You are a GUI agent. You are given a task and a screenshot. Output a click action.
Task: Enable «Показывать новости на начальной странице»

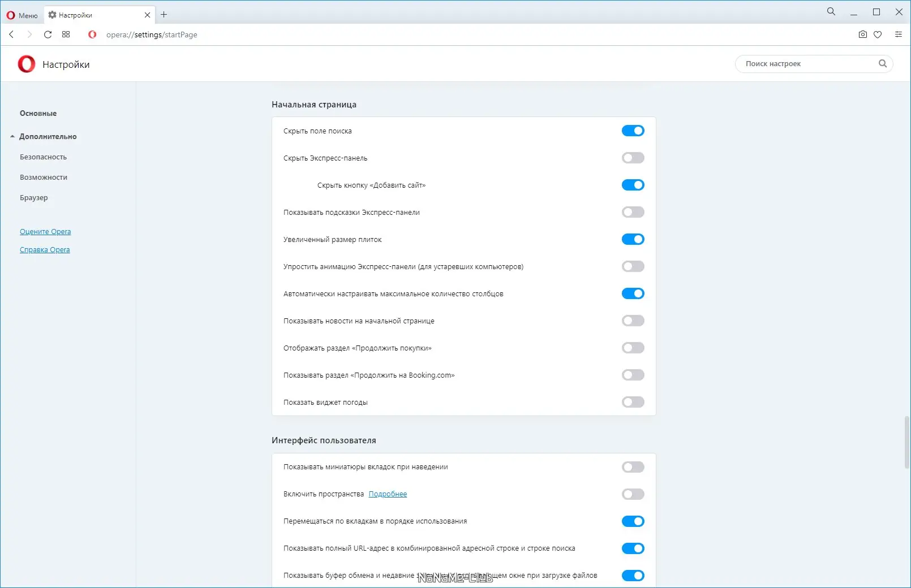click(x=633, y=321)
